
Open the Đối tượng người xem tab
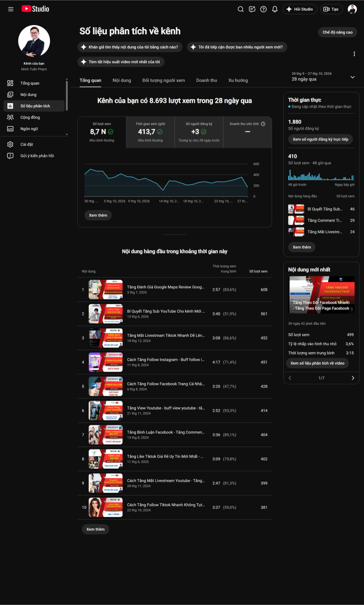click(x=164, y=80)
